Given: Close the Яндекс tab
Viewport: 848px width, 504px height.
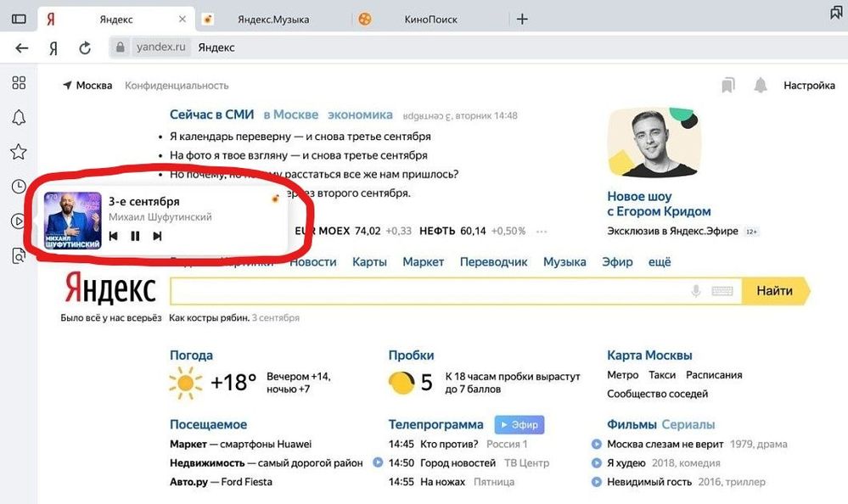Looking at the screenshot, I should [183, 19].
